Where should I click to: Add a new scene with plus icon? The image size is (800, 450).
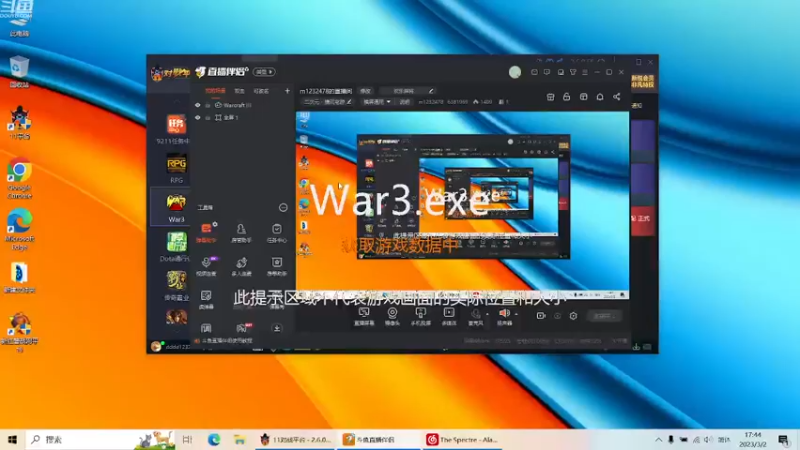click(287, 91)
